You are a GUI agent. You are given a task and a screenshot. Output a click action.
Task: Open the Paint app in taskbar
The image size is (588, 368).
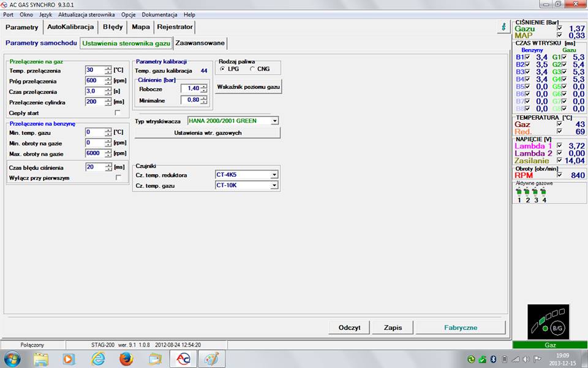click(x=211, y=359)
